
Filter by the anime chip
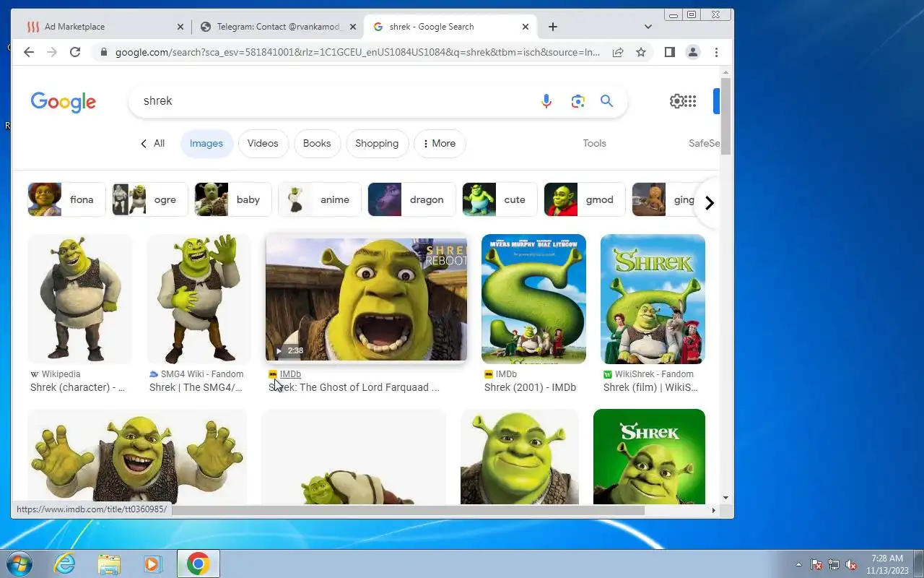point(320,199)
